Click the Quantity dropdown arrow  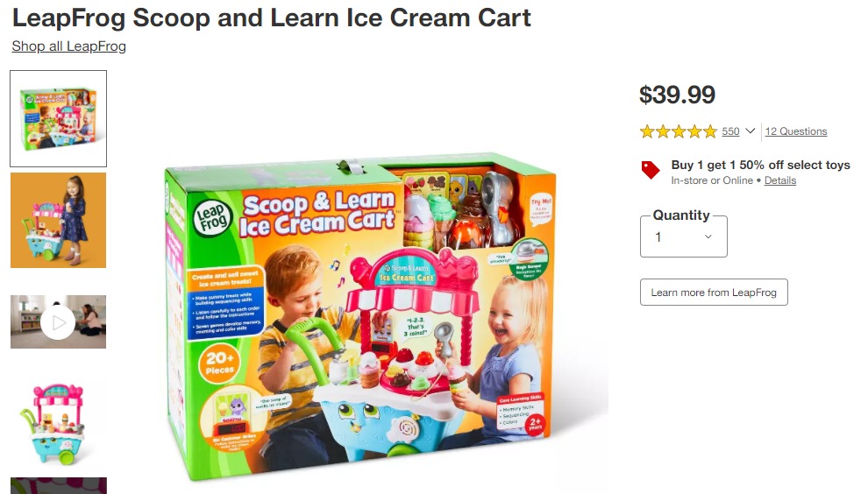coord(708,236)
